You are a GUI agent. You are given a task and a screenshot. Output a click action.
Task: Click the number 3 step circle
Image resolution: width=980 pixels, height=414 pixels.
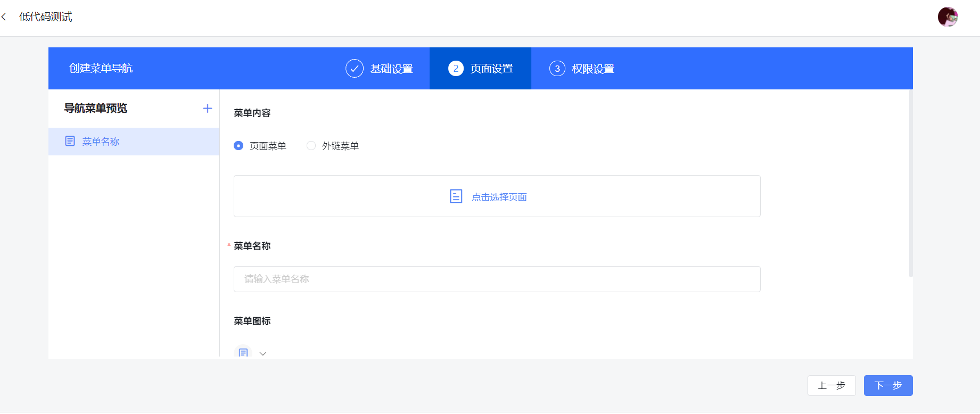coord(557,69)
